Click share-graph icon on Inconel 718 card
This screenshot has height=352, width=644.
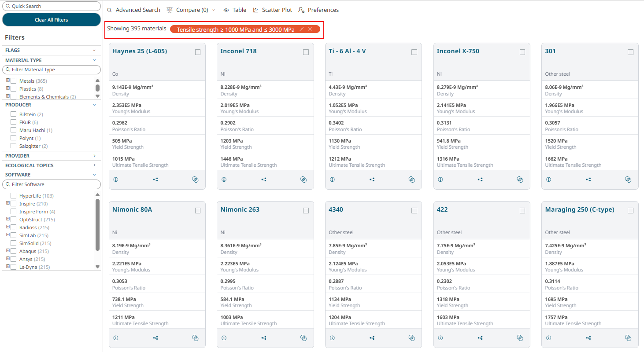(264, 180)
